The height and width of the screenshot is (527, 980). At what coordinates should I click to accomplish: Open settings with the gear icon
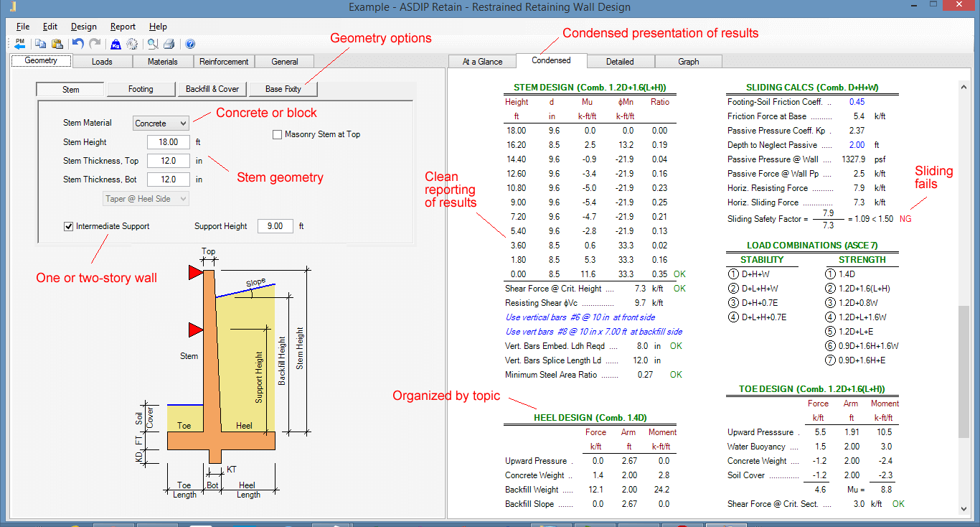(x=132, y=44)
